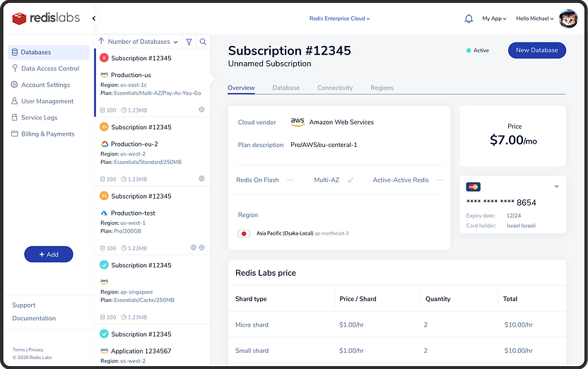588x369 pixels.
Task: Click the user avatar picture
Action: tap(568, 18)
